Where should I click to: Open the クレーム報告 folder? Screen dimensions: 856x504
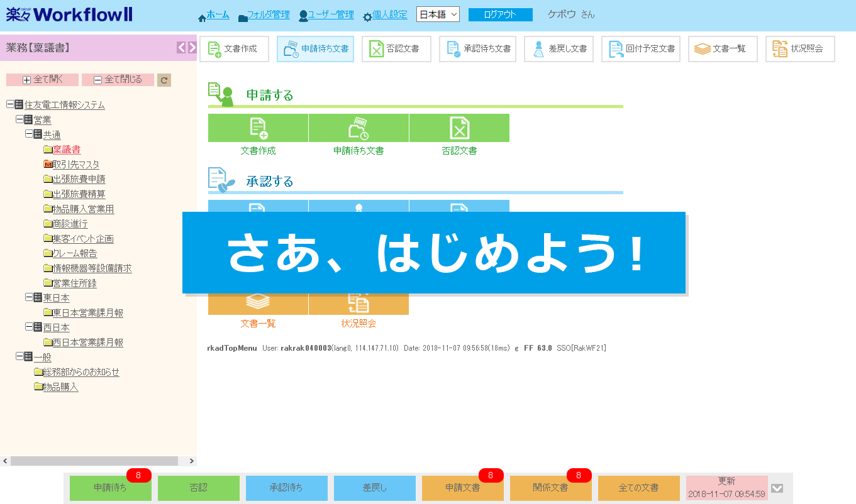point(74,253)
